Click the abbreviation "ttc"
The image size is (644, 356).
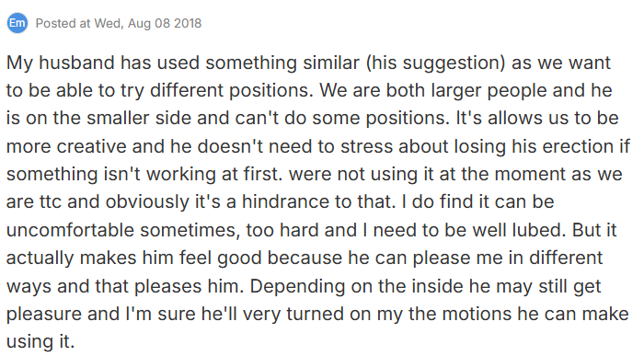[x=50, y=202]
